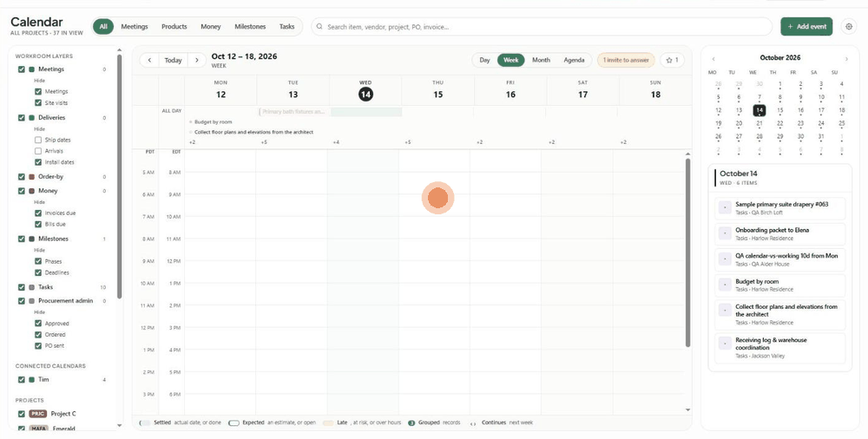Toggle the Meetings layer checkbox
The height and width of the screenshot is (439, 868).
(x=22, y=69)
